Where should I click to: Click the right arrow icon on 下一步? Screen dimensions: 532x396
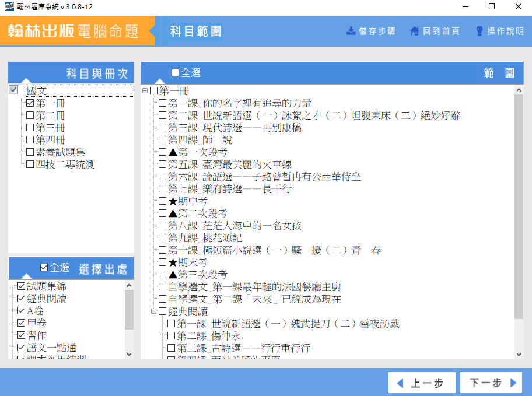pyautogui.click(x=513, y=383)
